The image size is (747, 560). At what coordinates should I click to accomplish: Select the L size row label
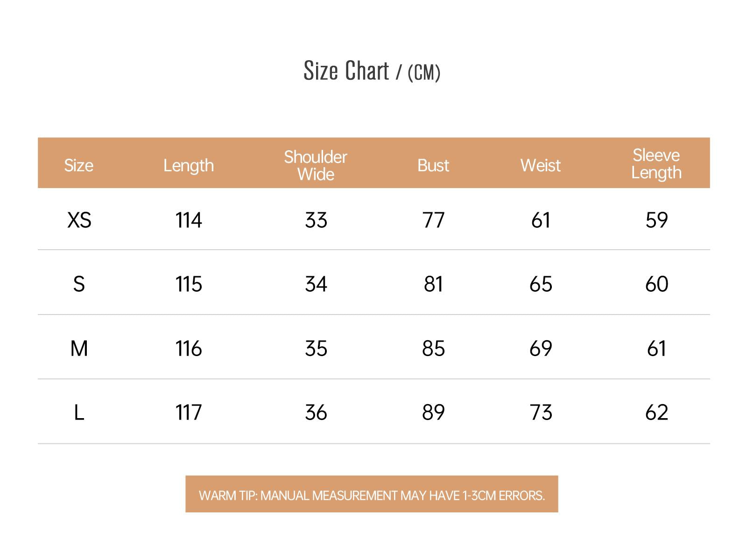(x=79, y=413)
